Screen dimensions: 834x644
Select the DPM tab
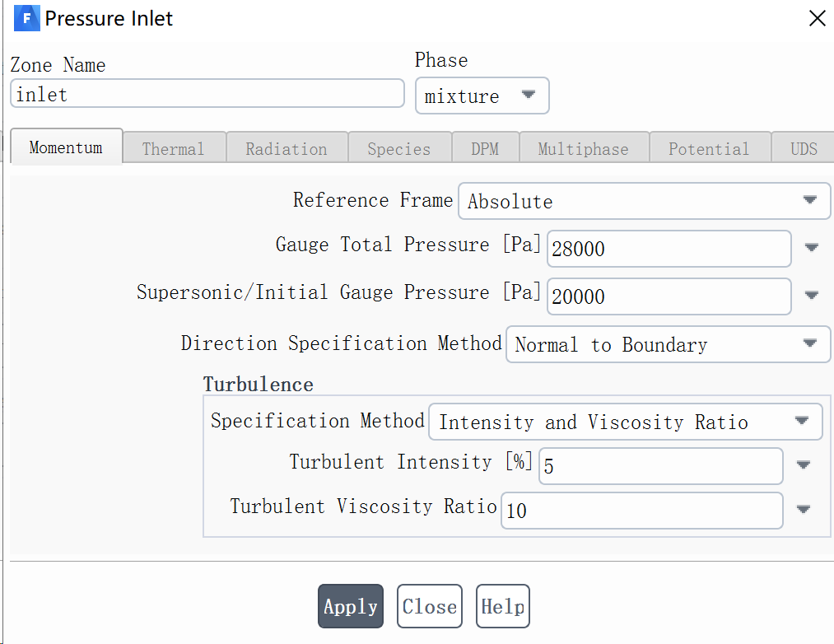(485, 149)
